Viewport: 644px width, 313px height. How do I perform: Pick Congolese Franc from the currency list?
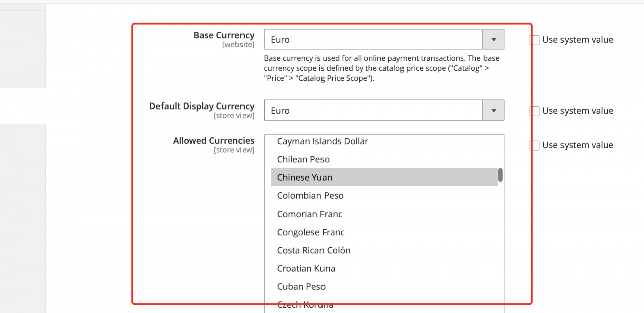click(310, 232)
